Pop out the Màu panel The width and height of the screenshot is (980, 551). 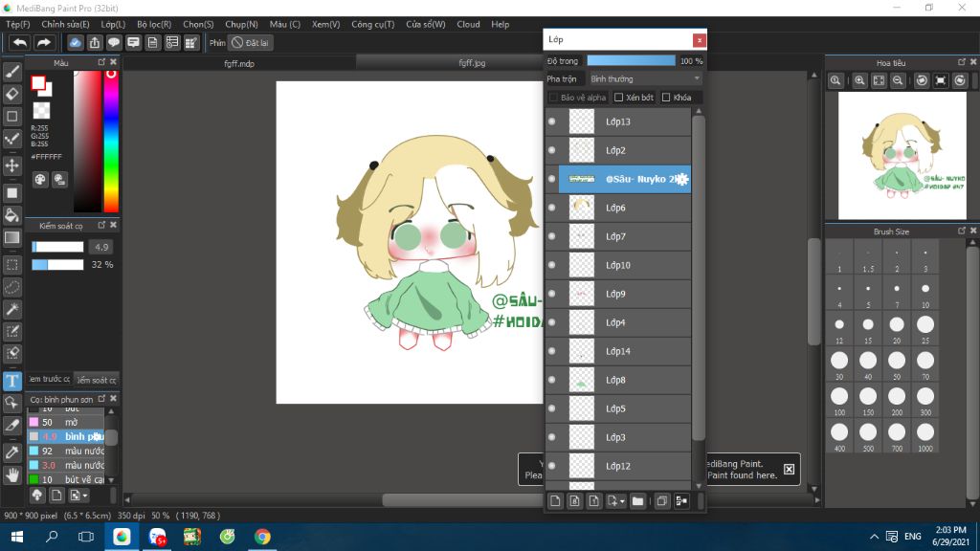pos(101,62)
